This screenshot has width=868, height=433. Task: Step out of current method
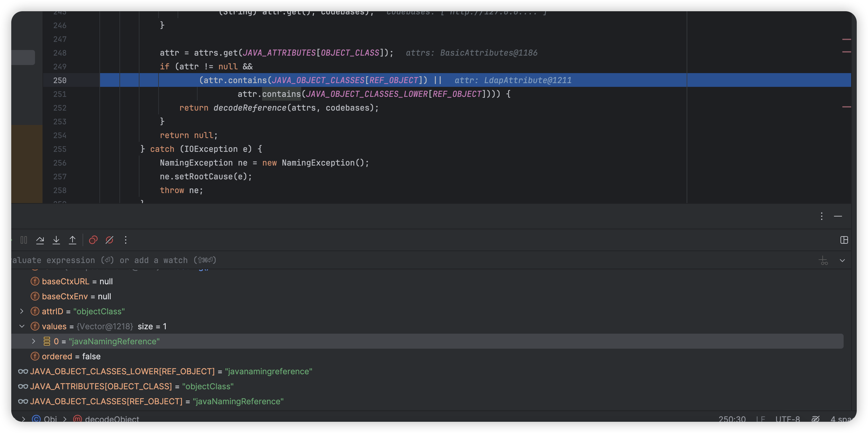tap(73, 240)
